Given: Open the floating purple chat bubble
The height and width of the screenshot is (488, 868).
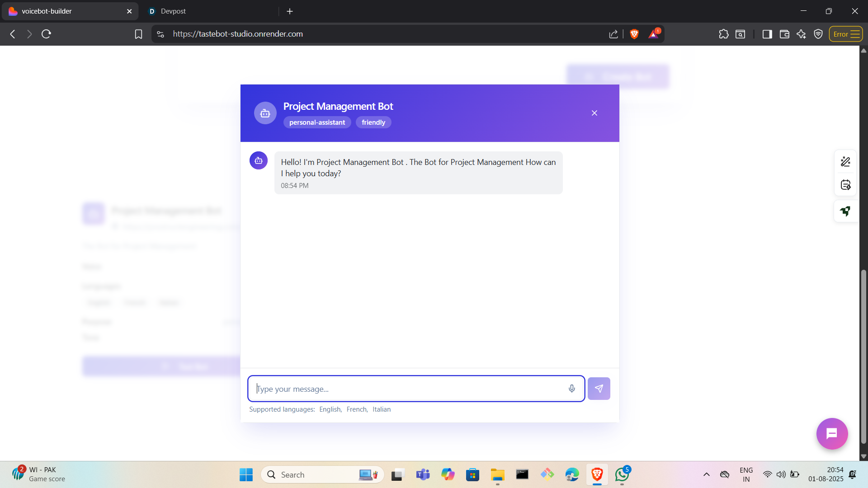Looking at the screenshot, I should coord(831,434).
